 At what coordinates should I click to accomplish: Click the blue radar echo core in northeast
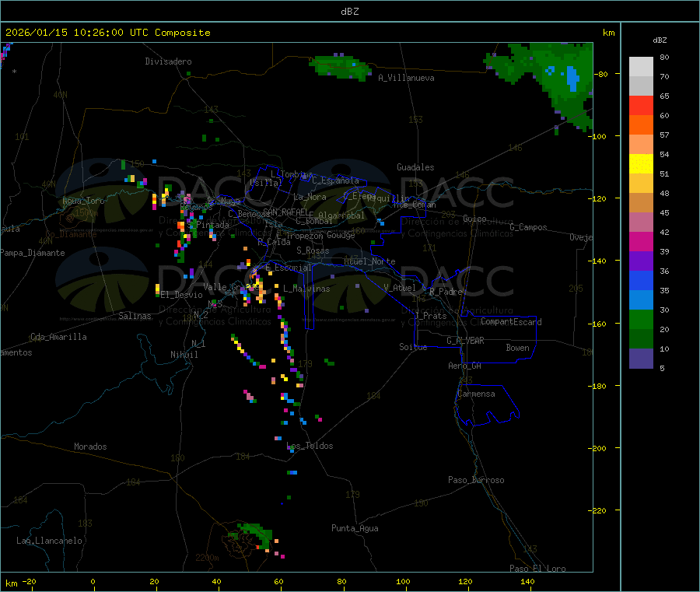click(572, 78)
